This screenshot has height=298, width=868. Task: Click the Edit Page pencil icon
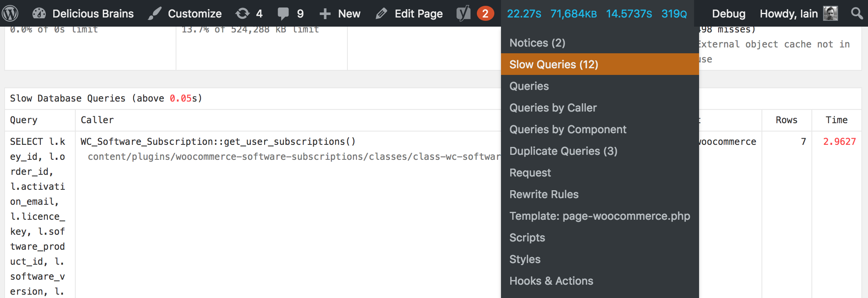(x=381, y=14)
